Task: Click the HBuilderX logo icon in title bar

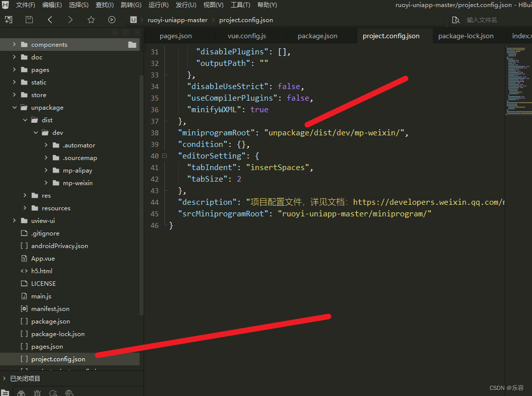Action: 6,5
